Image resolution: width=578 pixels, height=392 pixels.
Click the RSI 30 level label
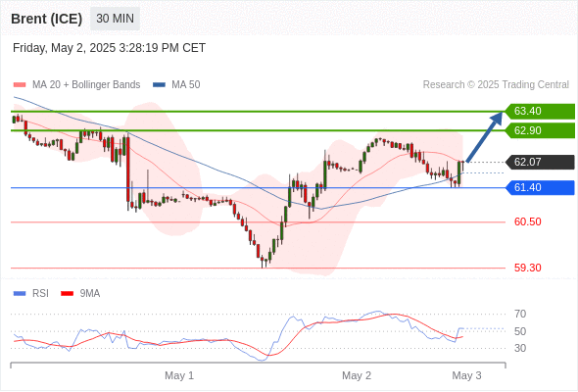[520, 348]
